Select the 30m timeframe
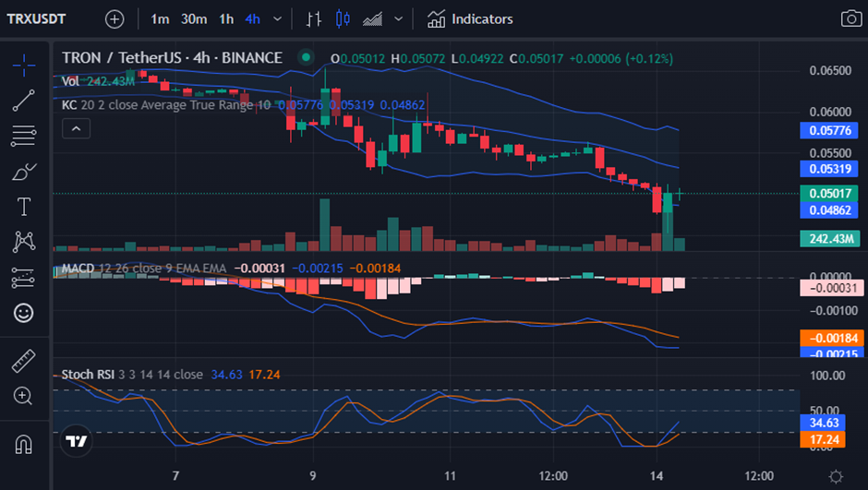This screenshot has height=490, width=868. tap(194, 19)
